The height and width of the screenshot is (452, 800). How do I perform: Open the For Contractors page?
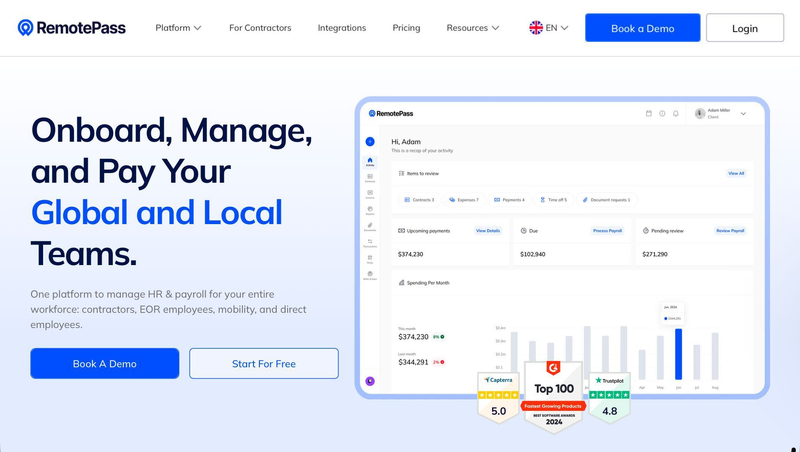[260, 28]
